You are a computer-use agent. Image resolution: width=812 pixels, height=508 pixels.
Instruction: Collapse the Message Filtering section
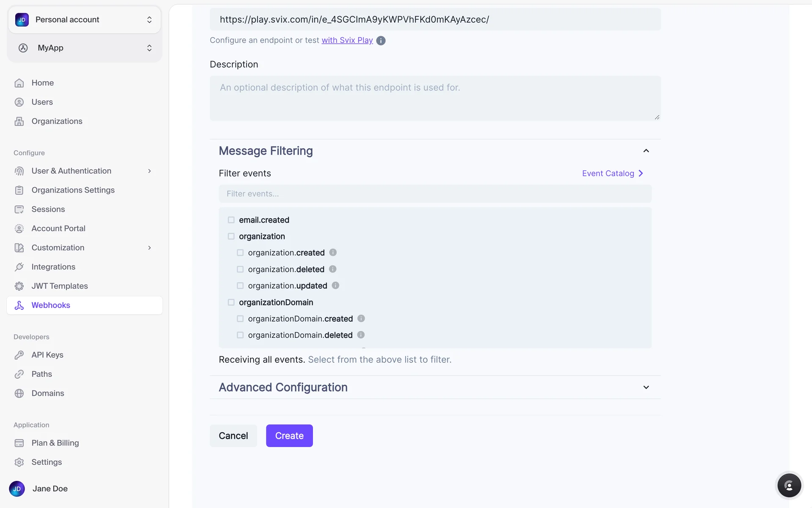tap(646, 151)
